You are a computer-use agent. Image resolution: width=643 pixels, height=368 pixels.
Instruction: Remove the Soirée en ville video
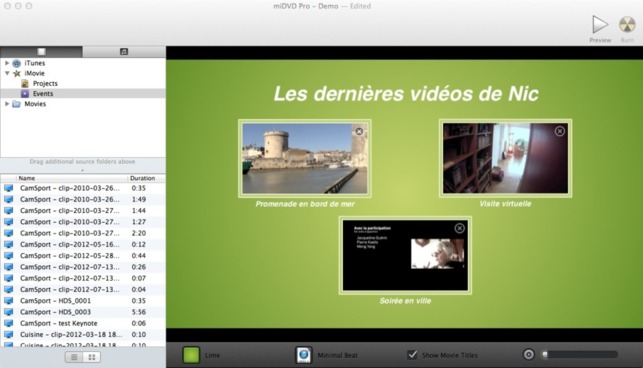tap(460, 228)
